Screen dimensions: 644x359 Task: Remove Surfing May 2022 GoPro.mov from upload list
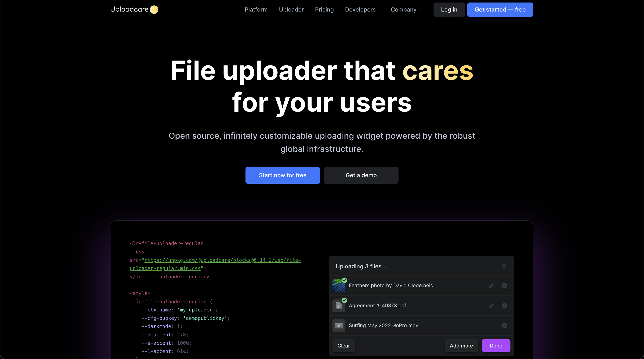click(504, 326)
